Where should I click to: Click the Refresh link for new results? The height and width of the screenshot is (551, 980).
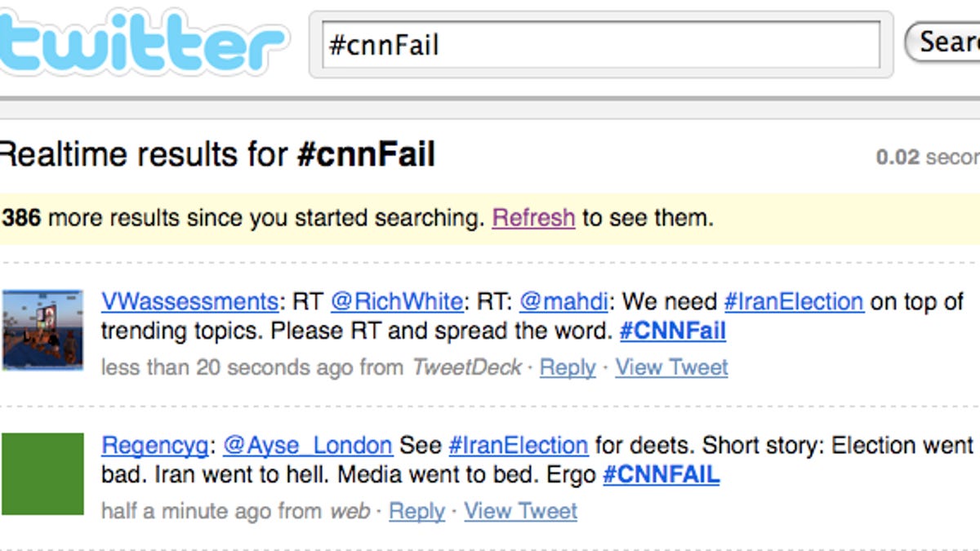pyautogui.click(x=533, y=218)
